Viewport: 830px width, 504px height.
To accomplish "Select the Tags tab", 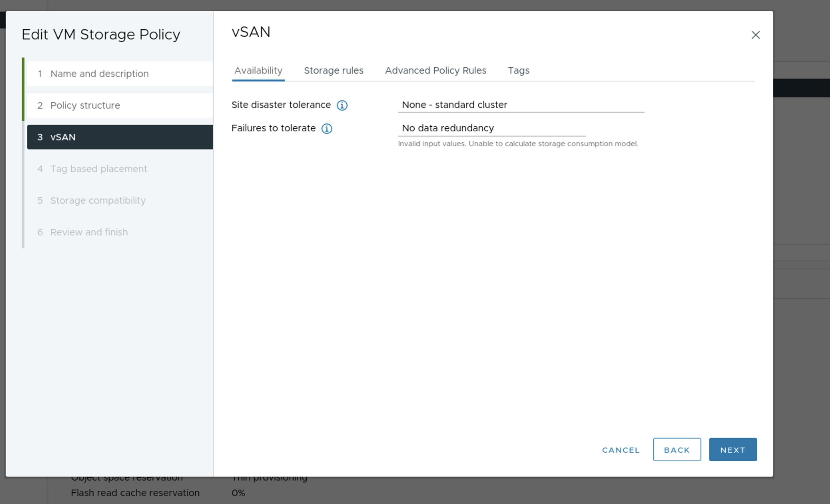I will click(518, 71).
